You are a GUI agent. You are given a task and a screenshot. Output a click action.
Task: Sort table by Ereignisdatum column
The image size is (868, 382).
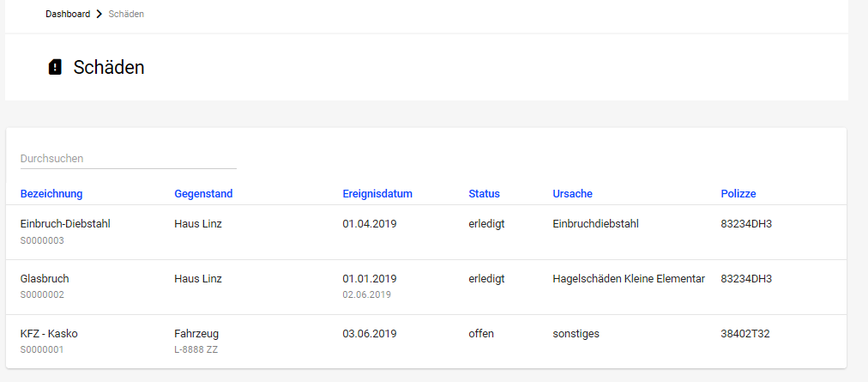[x=377, y=194]
